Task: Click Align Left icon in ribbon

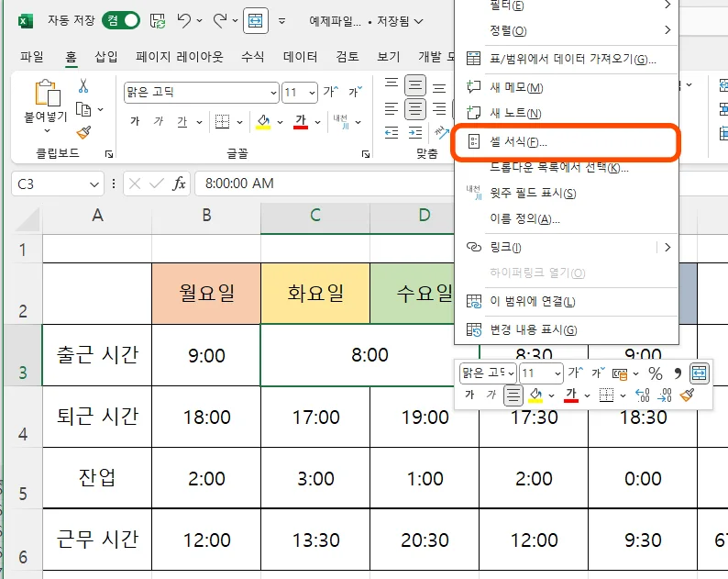Action: [x=392, y=109]
